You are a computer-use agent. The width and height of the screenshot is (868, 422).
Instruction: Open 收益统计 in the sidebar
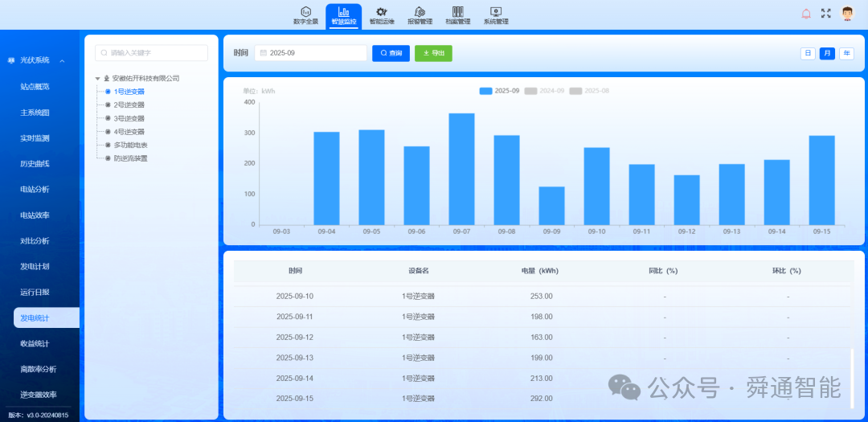[35, 343]
